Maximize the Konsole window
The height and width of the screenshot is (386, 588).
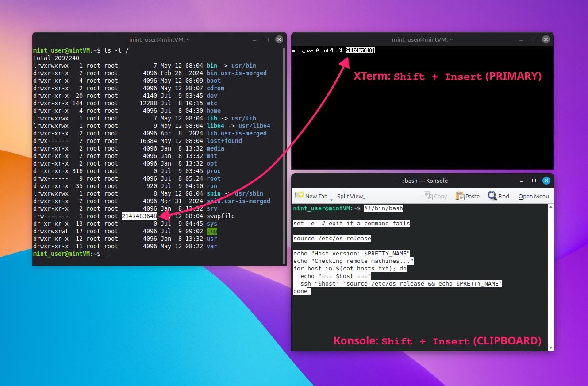coord(534,181)
